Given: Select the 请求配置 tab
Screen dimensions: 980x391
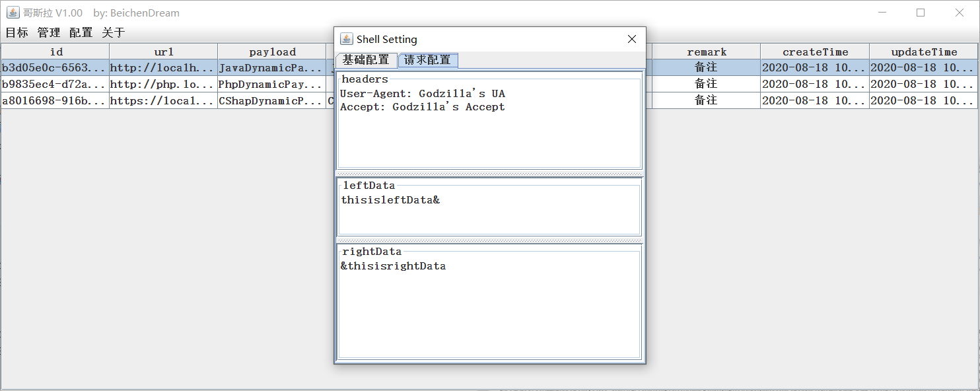Looking at the screenshot, I should (428, 60).
